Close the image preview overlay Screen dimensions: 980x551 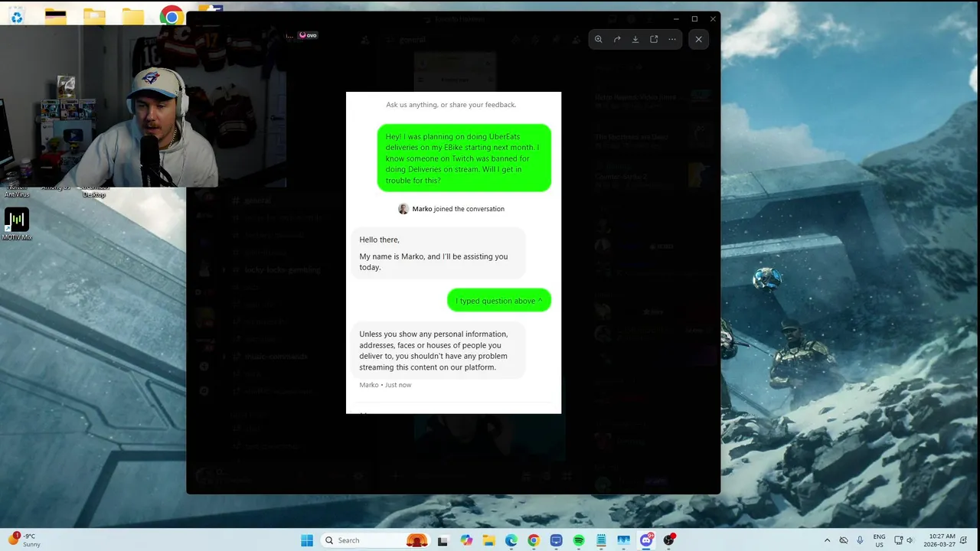point(698,39)
